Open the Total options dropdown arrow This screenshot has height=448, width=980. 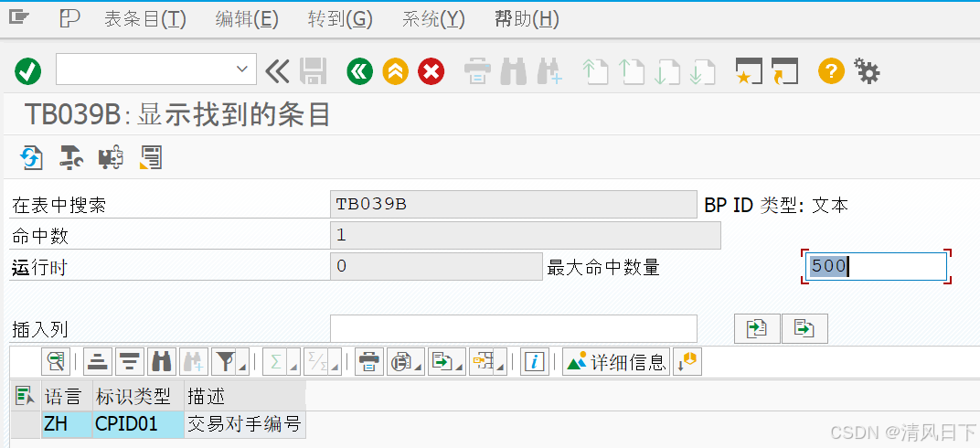293,362
